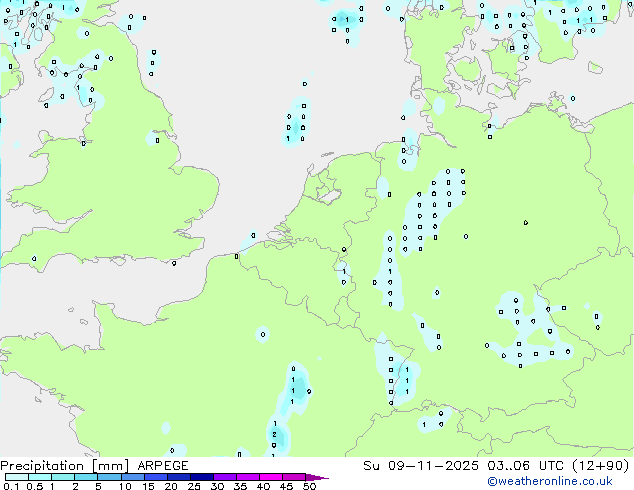Select the 25–30 mm dark blue legend box
The image size is (634, 490).
201,477
